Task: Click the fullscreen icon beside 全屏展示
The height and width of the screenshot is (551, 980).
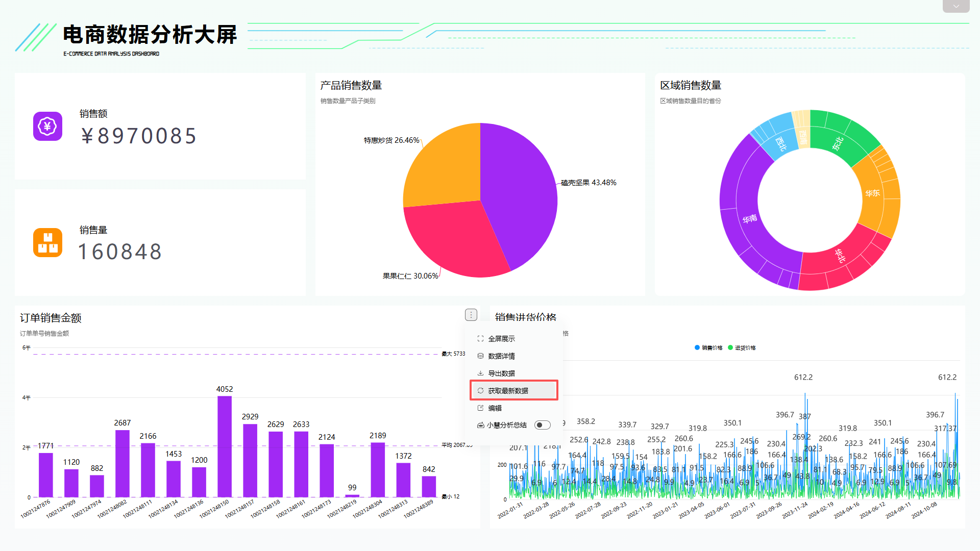Action: coord(480,338)
